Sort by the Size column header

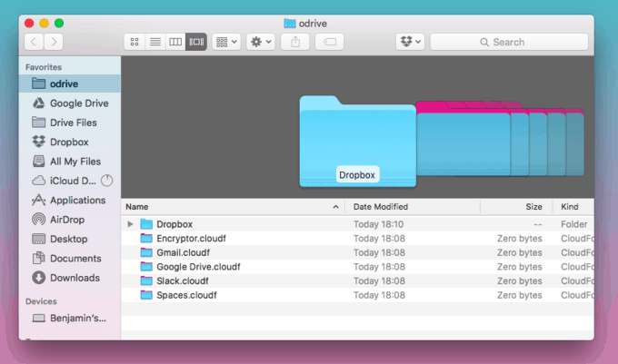coord(516,207)
